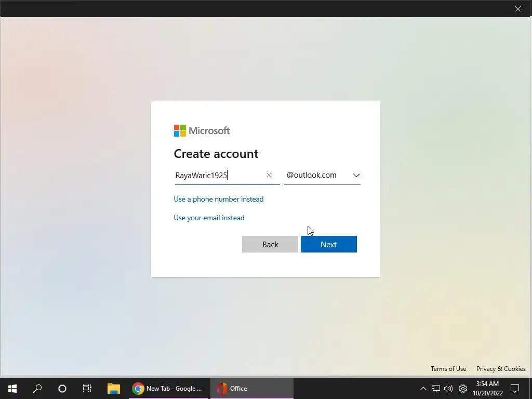Open taskbar Search magnifier
Viewport: 532px width, 399px height.
pyautogui.click(x=37, y=389)
